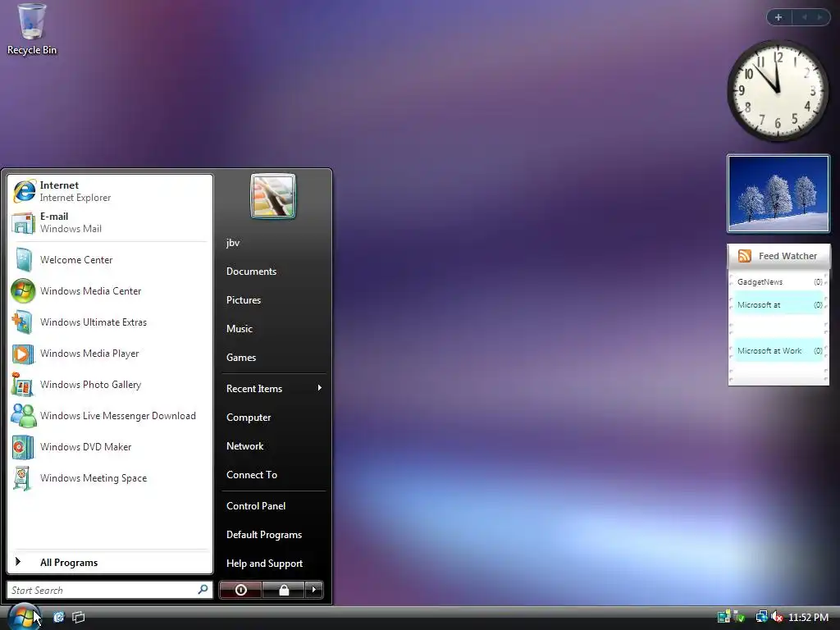Viewport: 840px width, 630px height.
Task: Click sidebar previous page arrow
Action: pos(804,17)
